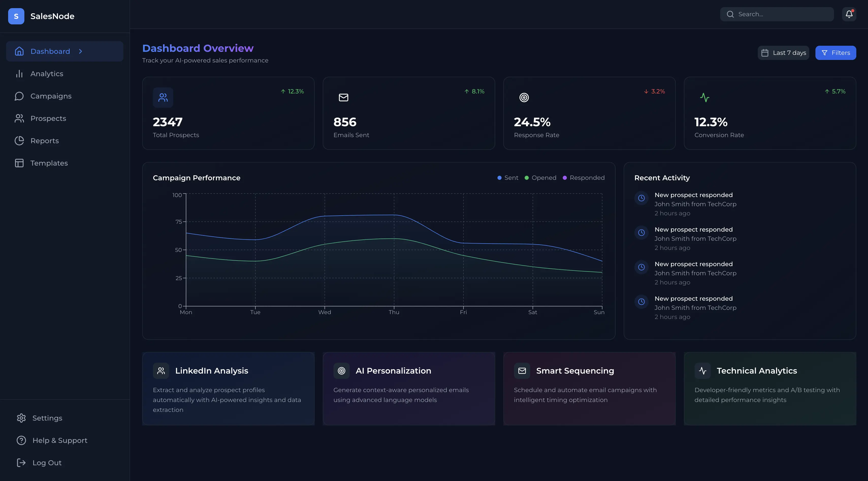Click the Log Out arrow icon
This screenshot has height=481, width=868.
pyautogui.click(x=21, y=463)
